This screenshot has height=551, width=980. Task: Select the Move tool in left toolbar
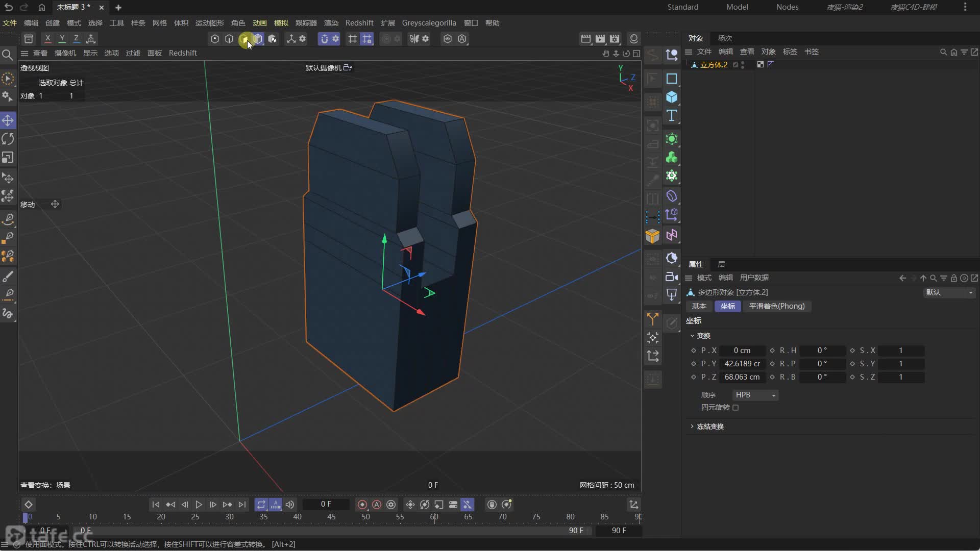pos(8,120)
